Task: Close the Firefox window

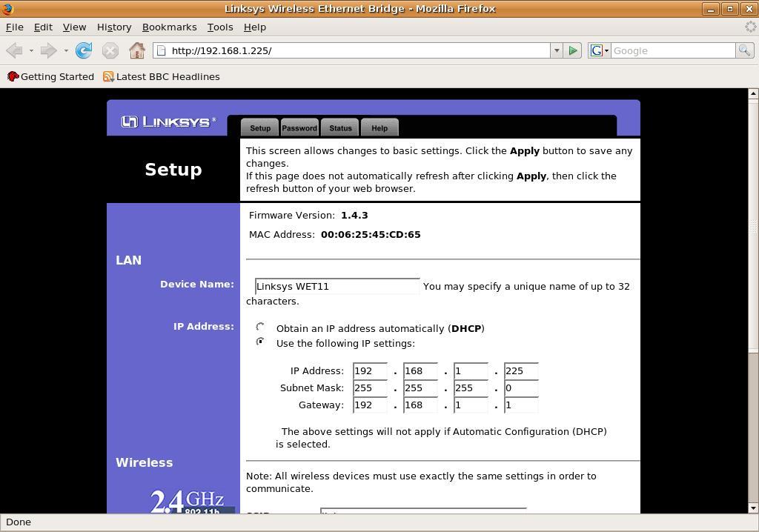Action: pyautogui.click(x=749, y=9)
